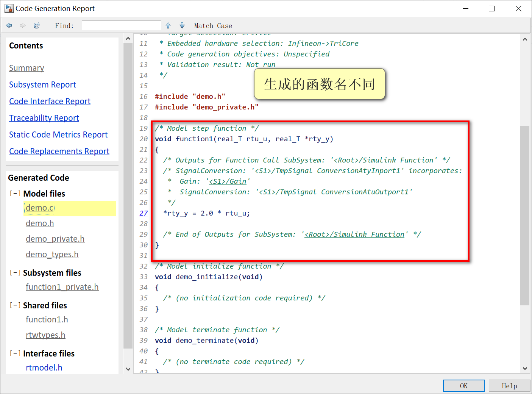Image resolution: width=532 pixels, height=394 pixels.
Task: Open the function1.h shared file
Action: 47,319
